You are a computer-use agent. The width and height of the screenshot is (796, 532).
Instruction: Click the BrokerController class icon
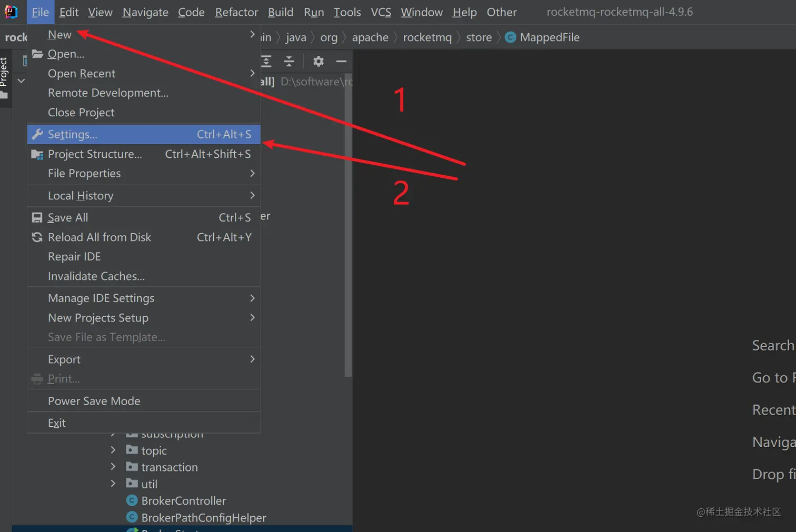point(132,500)
